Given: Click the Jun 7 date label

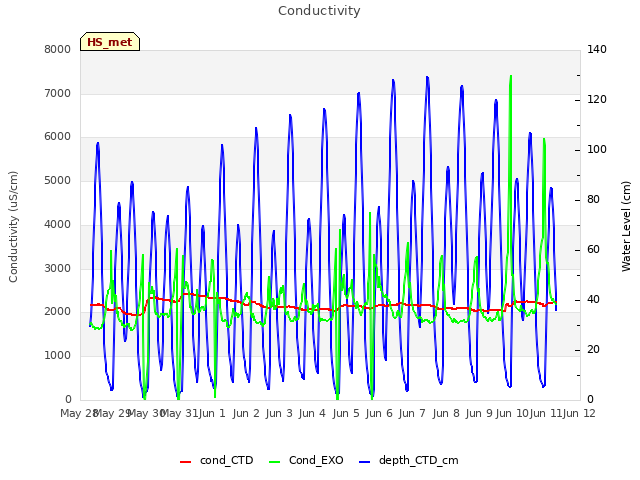Looking at the screenshot, I should [412, 413].
